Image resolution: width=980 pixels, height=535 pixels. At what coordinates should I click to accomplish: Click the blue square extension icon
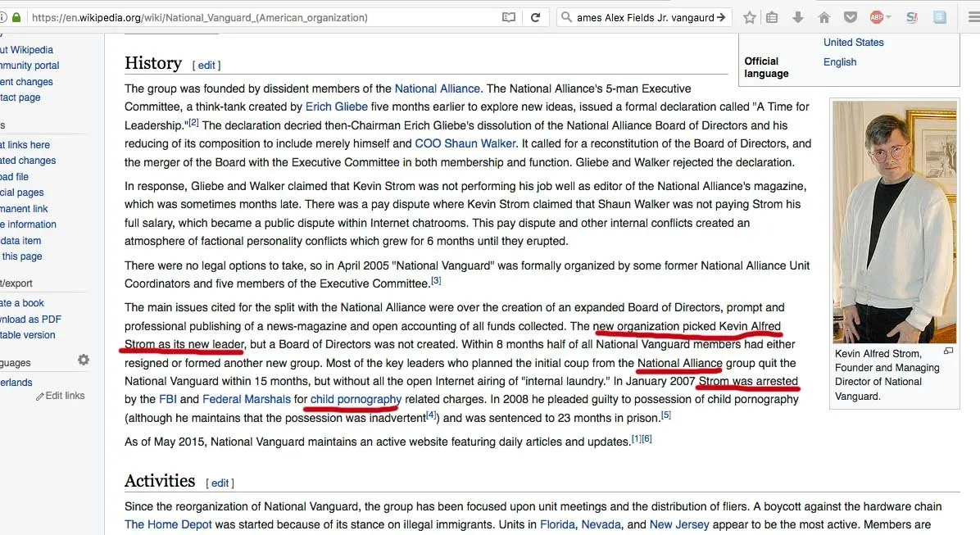coord(939,17)
